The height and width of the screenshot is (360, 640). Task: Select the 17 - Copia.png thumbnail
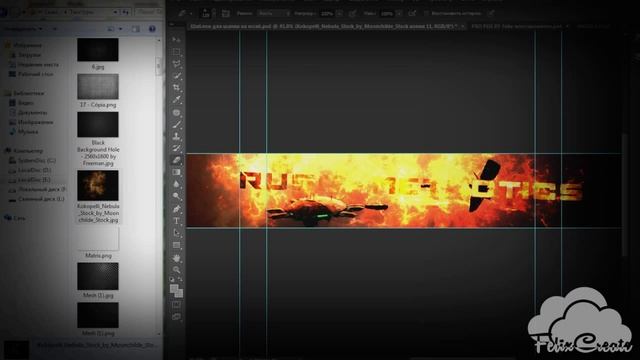point(98,87)
